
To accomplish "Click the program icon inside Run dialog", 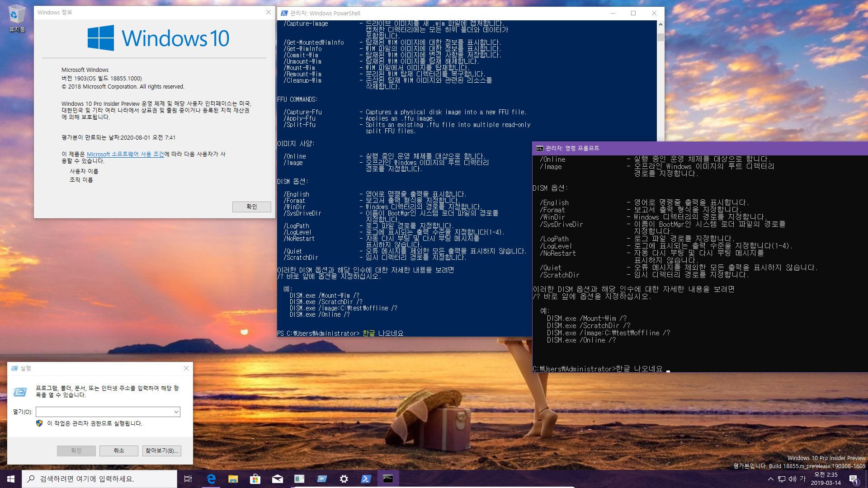I will point(20,391).
